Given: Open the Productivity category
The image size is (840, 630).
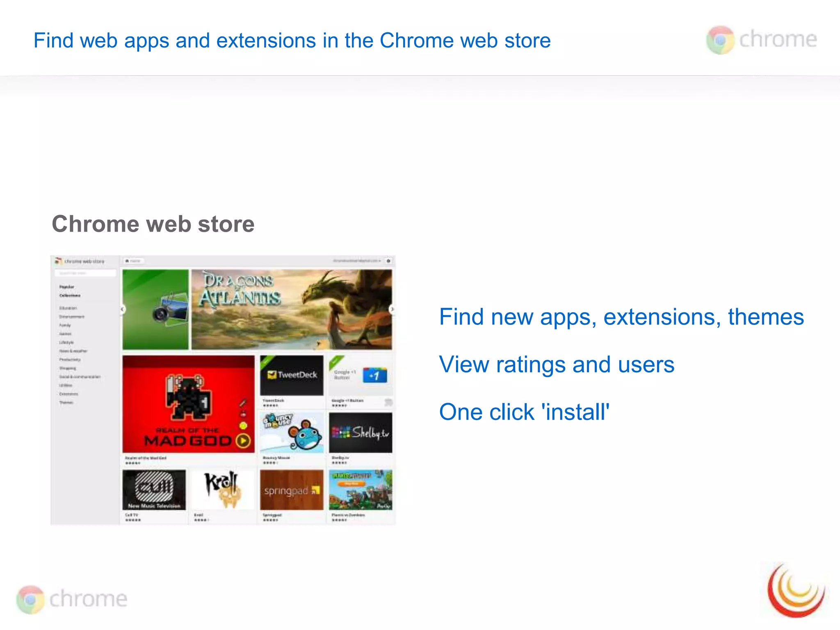Looking at the screenshot, I should click(x=70, y=360).
